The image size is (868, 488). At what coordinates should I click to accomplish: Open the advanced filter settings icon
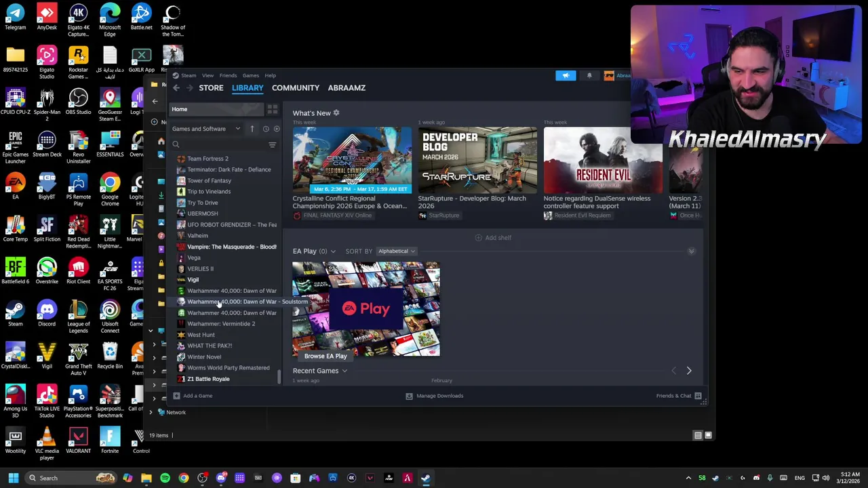[x=272, y=144]
